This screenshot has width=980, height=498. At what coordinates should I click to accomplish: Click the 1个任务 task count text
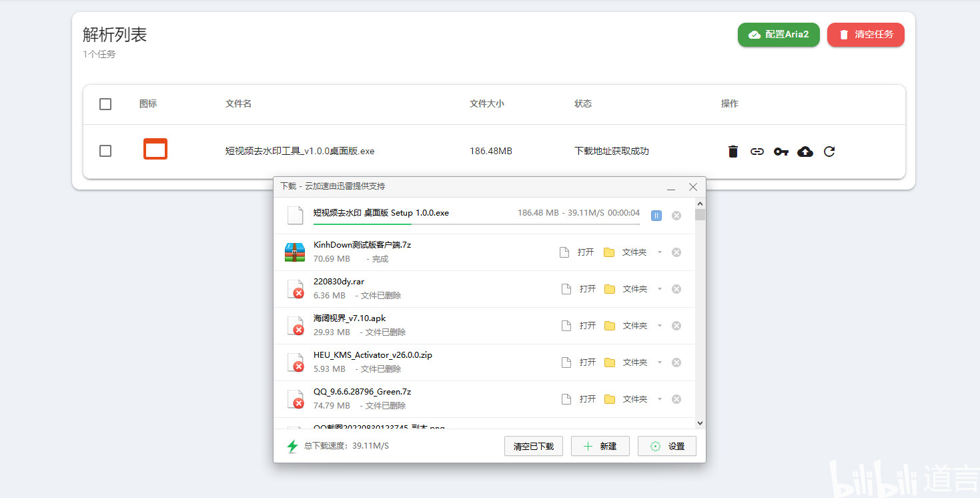pyautogui.click(x=99, y=55)
